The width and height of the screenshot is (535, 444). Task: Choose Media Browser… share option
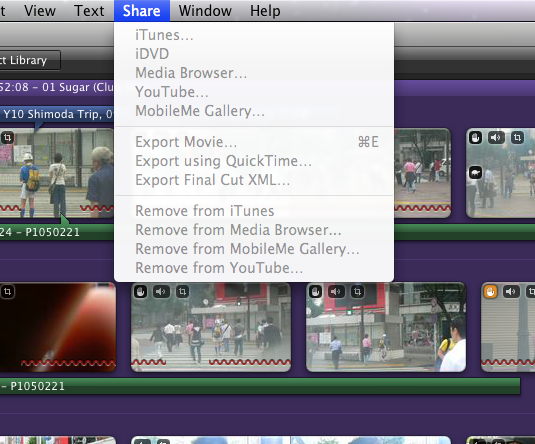[x=254, y=73]
